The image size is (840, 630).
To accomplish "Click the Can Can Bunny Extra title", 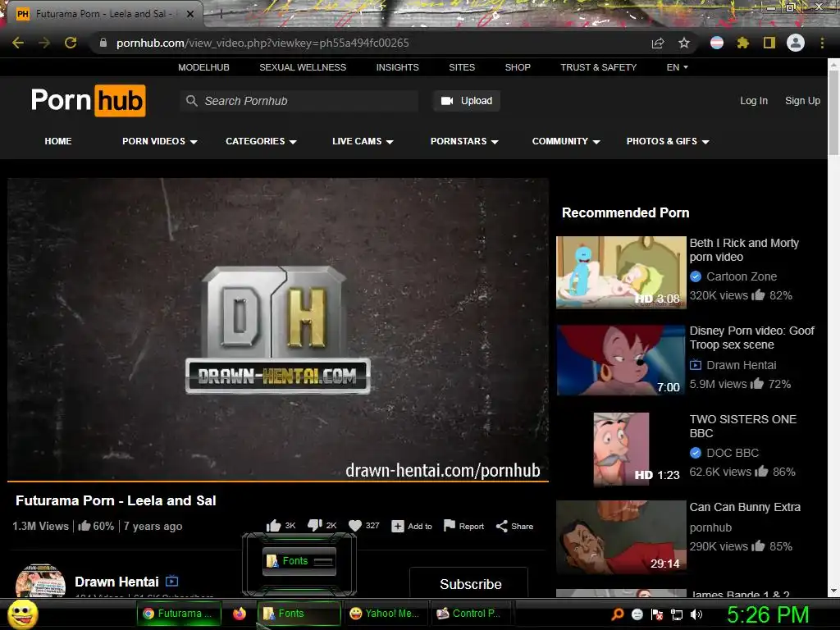I will click(x=745, y=507).
